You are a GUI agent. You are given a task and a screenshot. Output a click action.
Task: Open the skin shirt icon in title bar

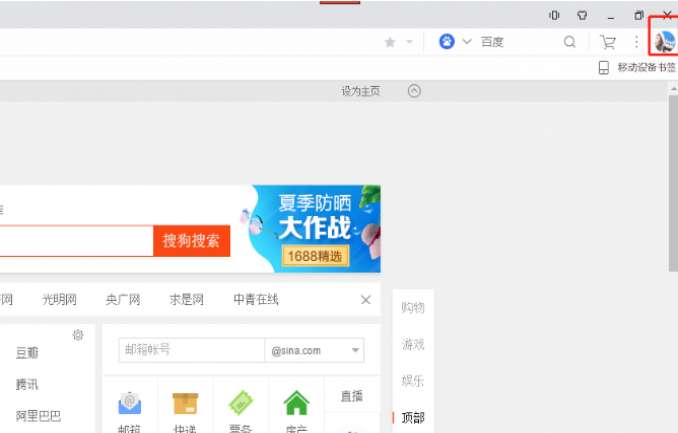tap(582, 16)
